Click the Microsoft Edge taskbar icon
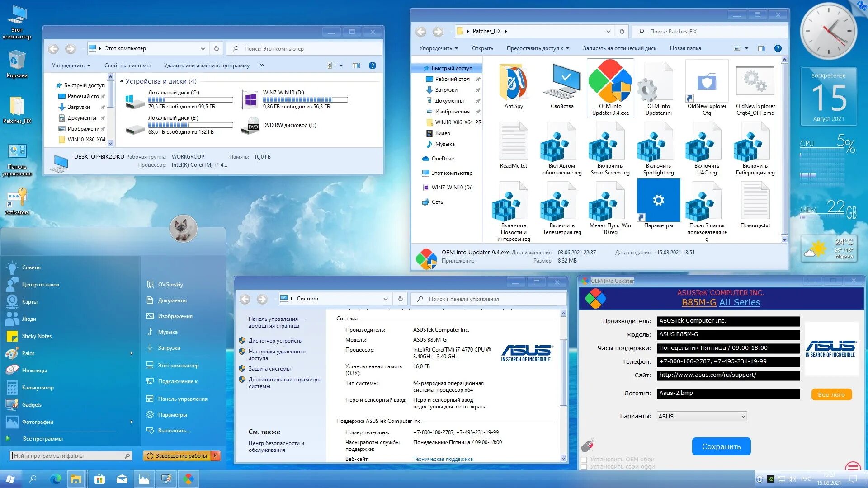The width and height of the screenshot is (868, 488). tap(55, 479)
